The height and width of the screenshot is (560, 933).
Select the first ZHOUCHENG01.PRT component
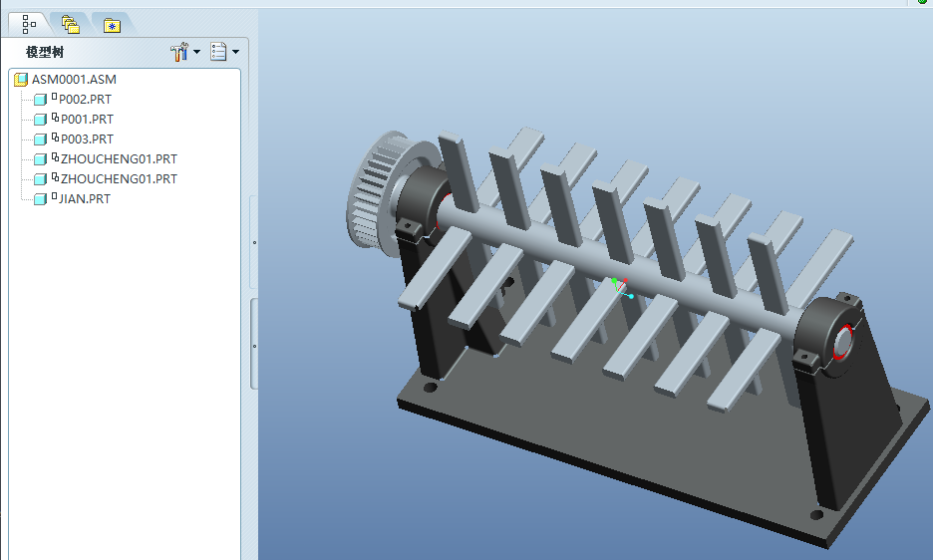[x=119, y=158]
